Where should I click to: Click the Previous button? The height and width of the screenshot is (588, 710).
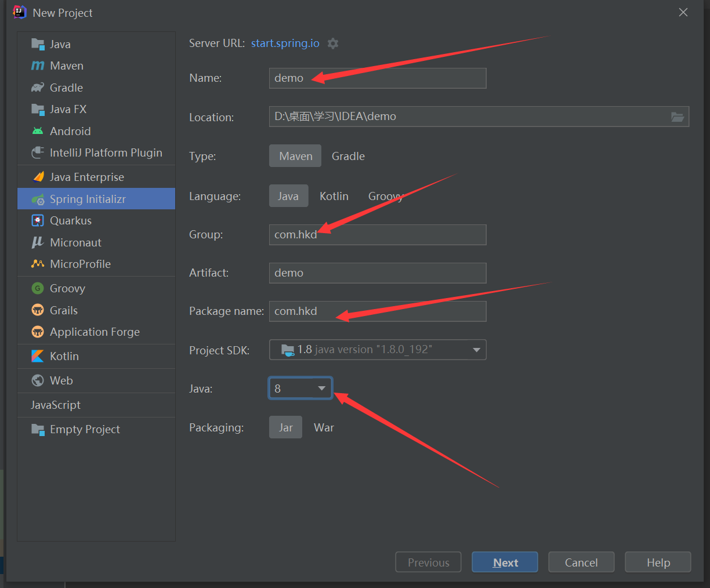click(x=428, y=562)
